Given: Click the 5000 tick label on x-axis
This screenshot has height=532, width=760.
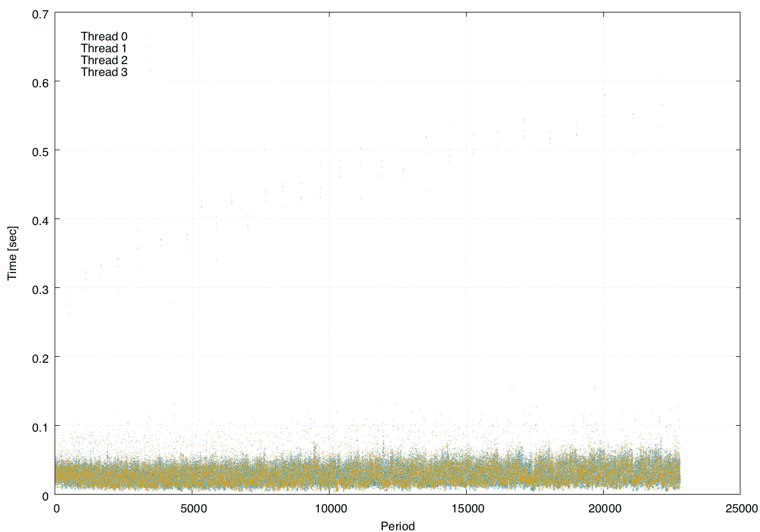Looking at the screenshot, I should tap(192, 508).
